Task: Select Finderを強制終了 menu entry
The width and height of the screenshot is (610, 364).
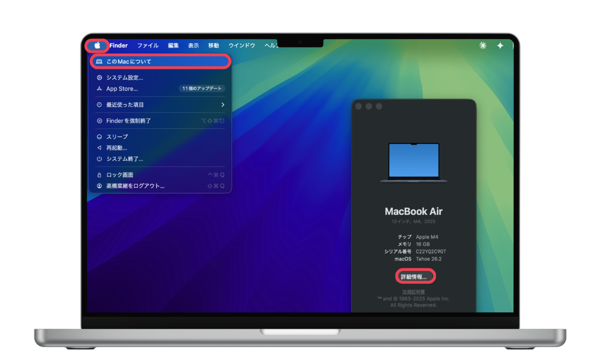Action: [x=160, y=121]
